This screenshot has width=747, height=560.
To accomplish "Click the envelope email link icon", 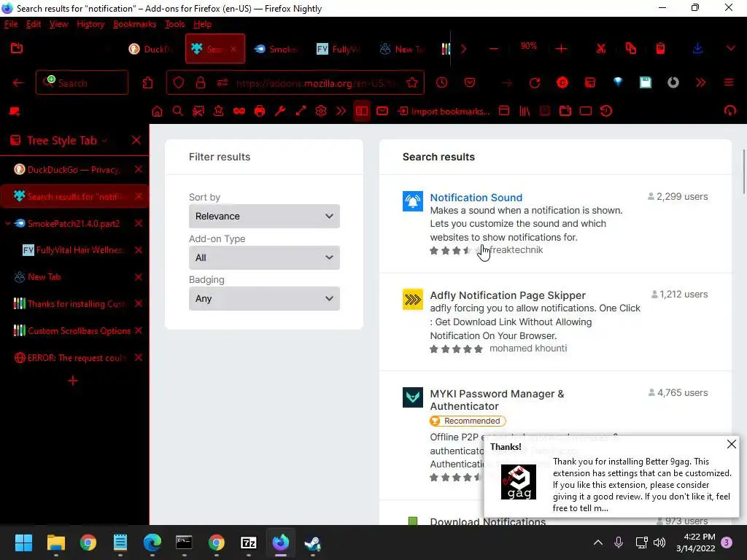I will [382, 112].
